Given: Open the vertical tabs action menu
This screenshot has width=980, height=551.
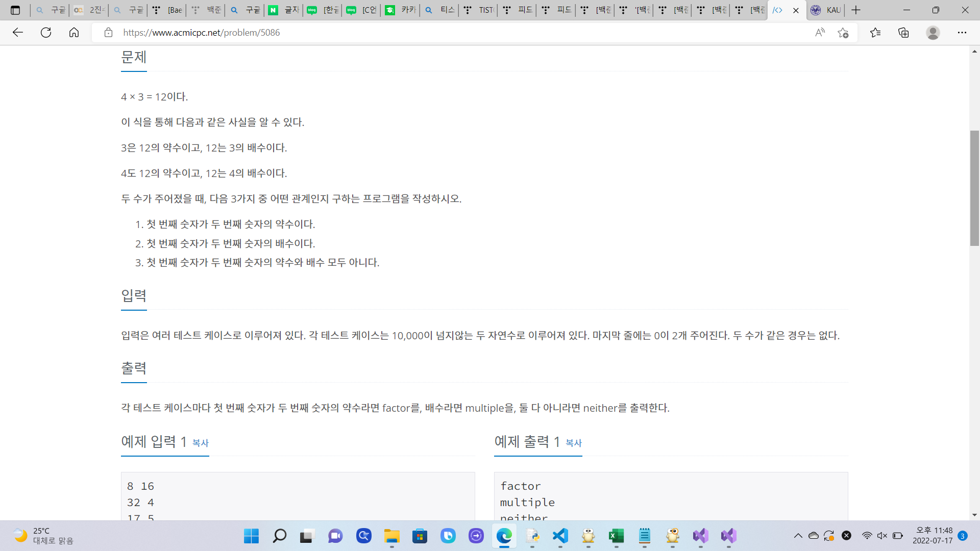Looking at the screenshot, I should 15,10.
